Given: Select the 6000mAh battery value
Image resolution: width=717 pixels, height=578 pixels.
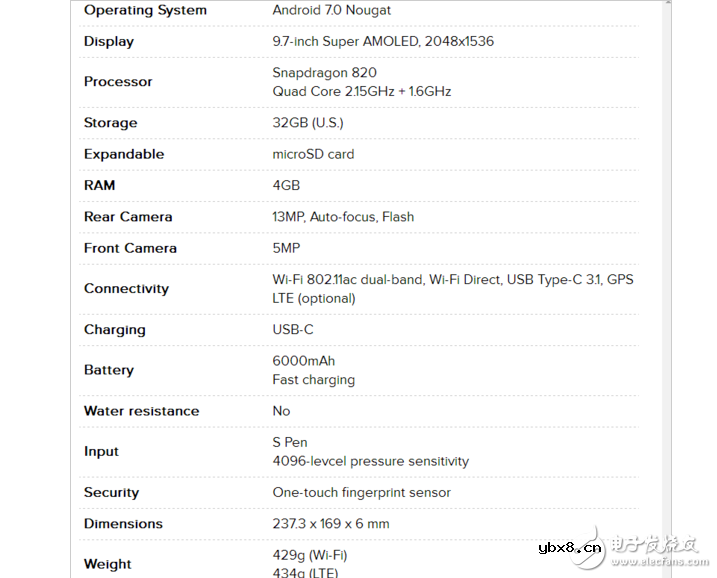Looking at the screenshot, I should click(x=304, y=361).
